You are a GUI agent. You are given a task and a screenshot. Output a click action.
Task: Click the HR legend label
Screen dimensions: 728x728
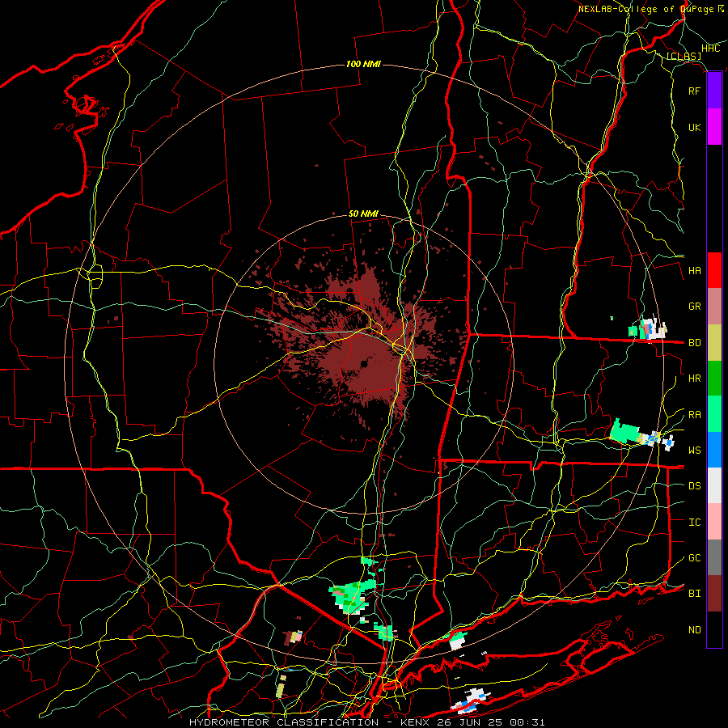pos(694,379)
